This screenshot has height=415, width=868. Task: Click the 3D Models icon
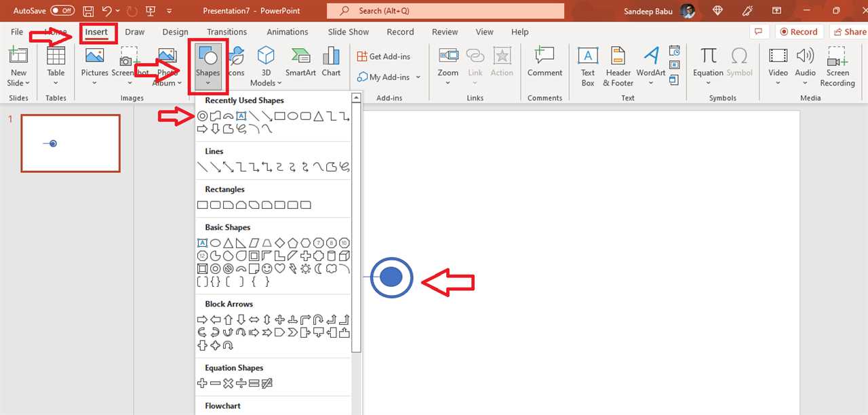click(265, 66)
